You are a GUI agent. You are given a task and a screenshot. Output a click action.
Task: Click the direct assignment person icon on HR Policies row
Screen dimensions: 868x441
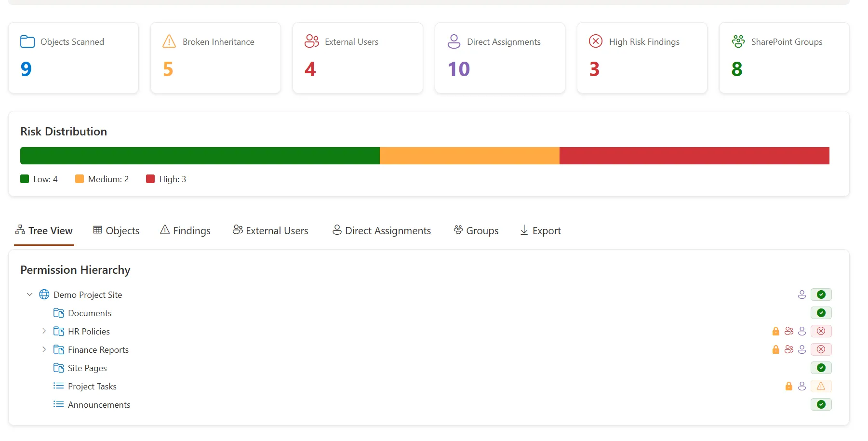point(802,331)
